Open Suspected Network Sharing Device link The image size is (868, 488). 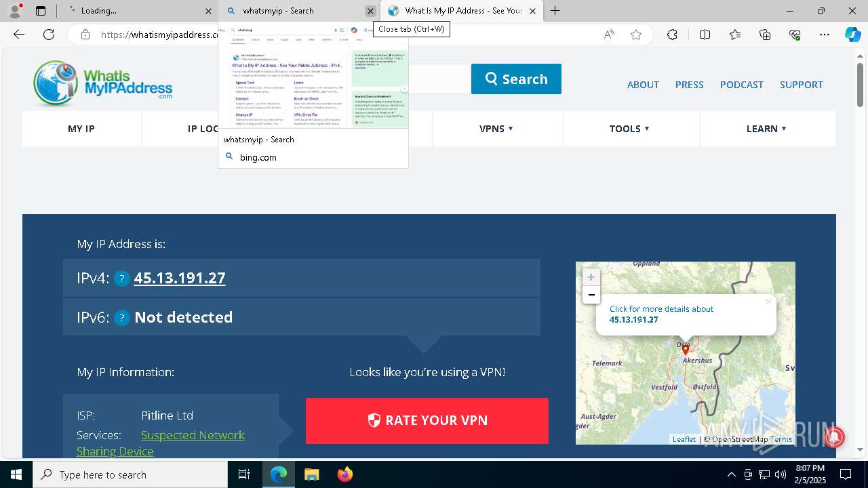(161, 443)
